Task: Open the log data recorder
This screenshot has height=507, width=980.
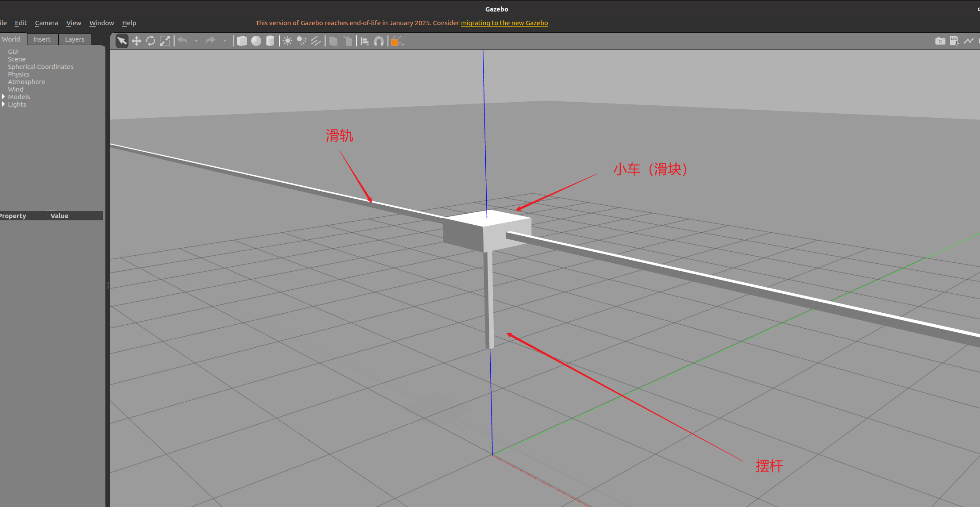Action: tap(954, 41)
